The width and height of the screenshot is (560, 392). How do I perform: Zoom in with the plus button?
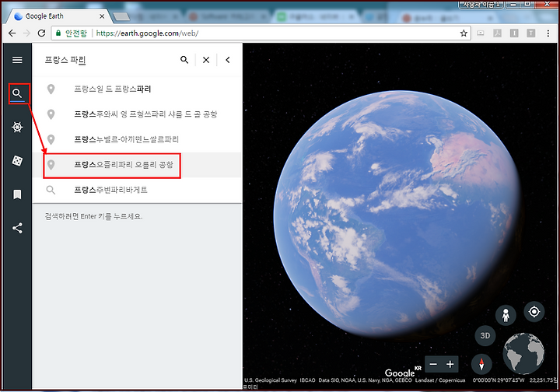tap(450, 364)
